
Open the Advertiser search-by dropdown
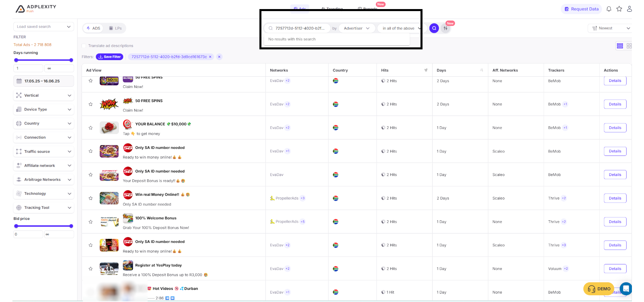click(x=356, y=28)
